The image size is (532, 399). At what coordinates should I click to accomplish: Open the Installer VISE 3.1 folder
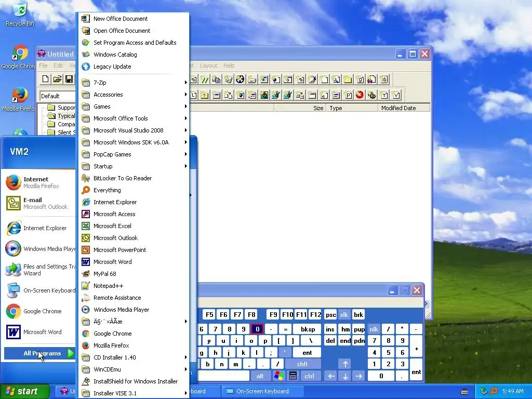pos(134,393)
